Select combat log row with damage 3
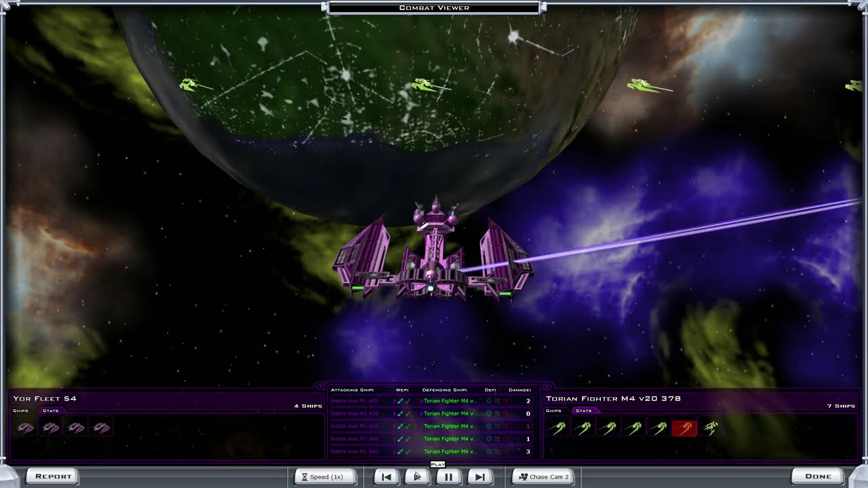 tap(433, 451)
